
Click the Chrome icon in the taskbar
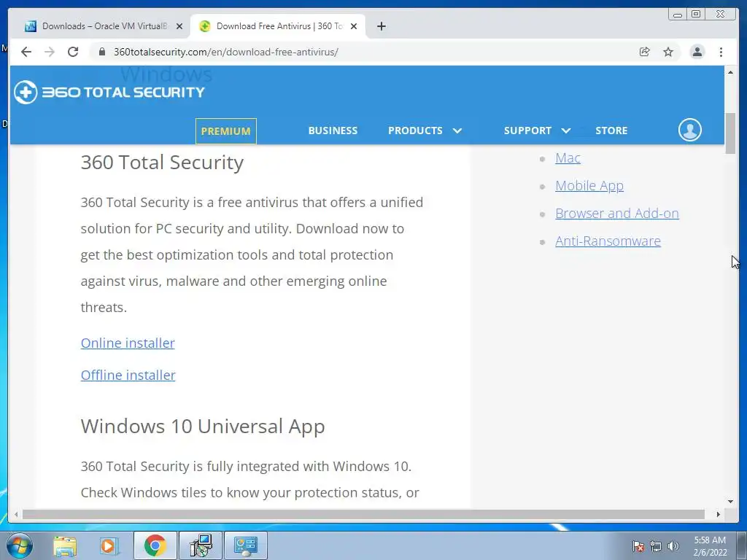(155, 545)
